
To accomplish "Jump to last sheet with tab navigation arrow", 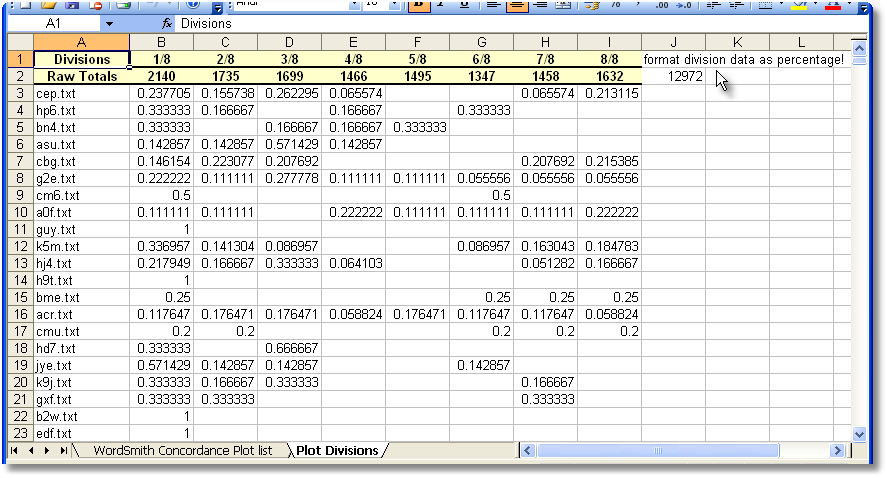I will pos(64,451).
